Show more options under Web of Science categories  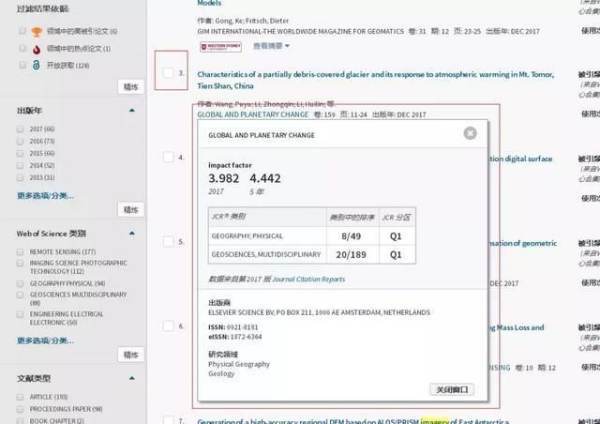pos(45,340)
